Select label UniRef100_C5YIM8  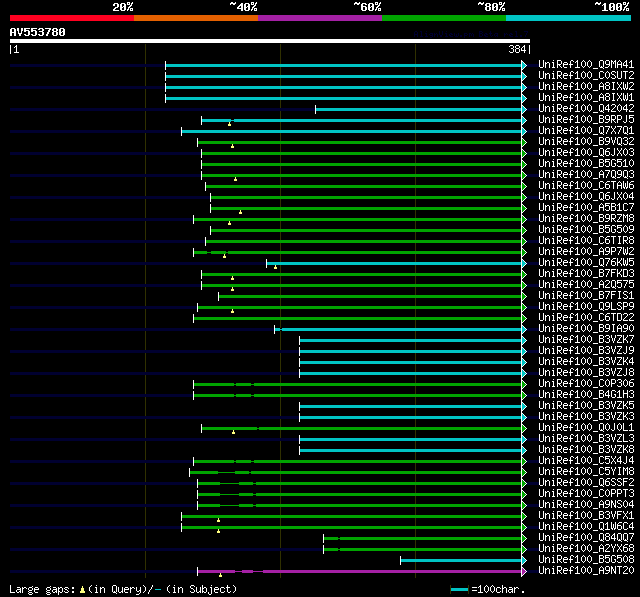point(586,472)
